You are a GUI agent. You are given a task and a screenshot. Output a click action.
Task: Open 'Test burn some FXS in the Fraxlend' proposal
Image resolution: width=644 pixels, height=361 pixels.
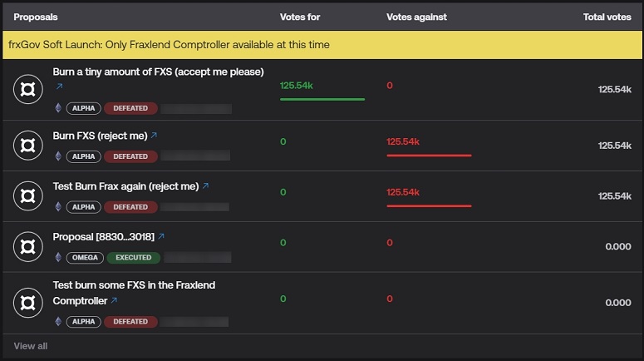click(134, 285)
